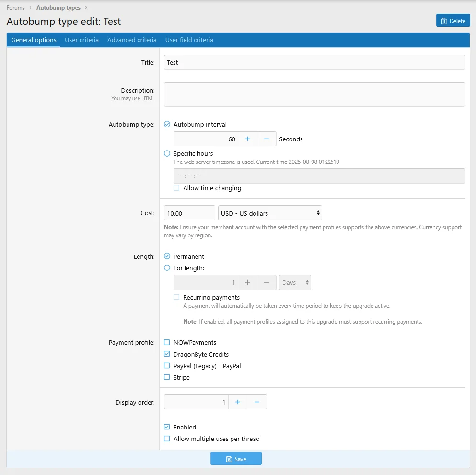Click the plus icon for length duration
Viewport: 476px width, 475px height.
pos(247,282)
